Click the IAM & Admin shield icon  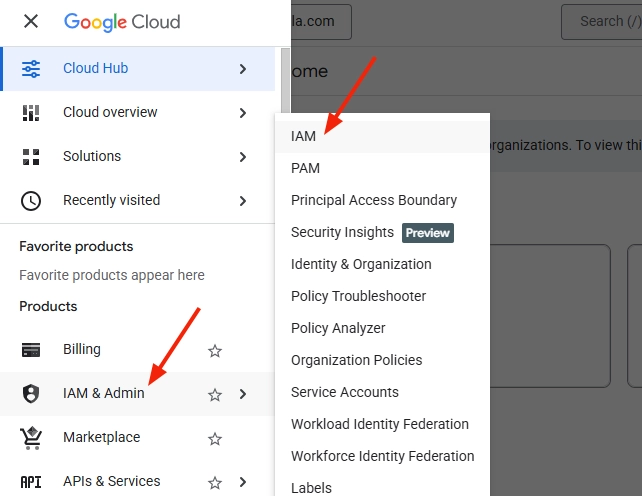(31, 394)
